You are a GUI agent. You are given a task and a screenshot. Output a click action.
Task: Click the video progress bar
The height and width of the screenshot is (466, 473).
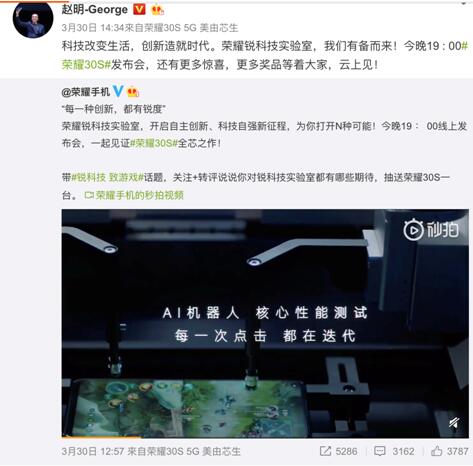(x=265, y=436)
